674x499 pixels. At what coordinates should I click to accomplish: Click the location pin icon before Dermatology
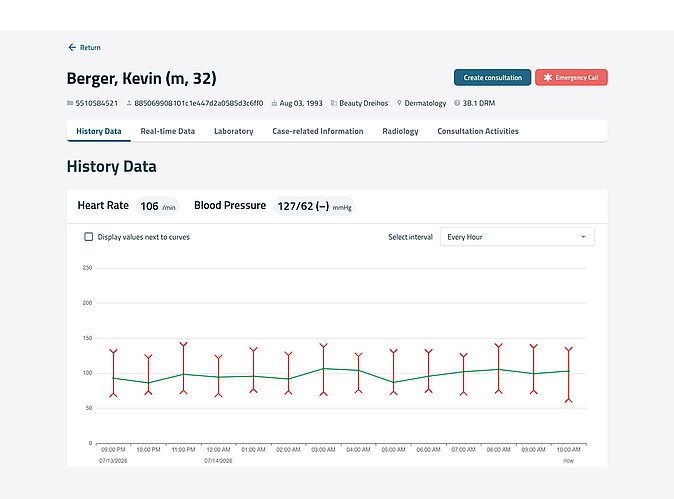(399, 103)
